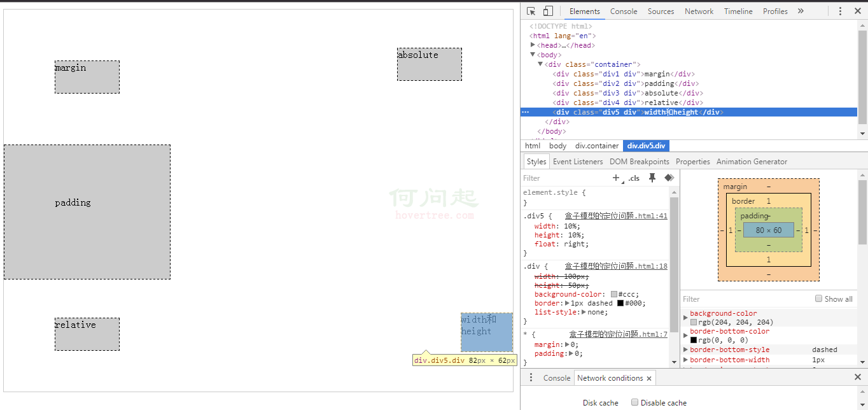This screenshot has width=868, height=410.
Task: Close the Network conditions drawer tab
Action: click(649, 378)
